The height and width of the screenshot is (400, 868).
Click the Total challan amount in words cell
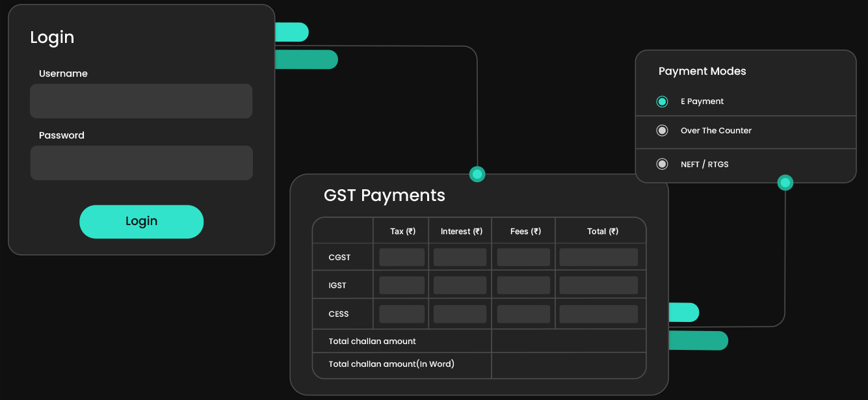[569, 364]
